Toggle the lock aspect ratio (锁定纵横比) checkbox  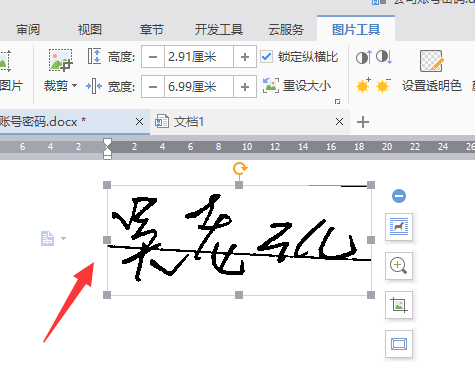coord(266,57)
